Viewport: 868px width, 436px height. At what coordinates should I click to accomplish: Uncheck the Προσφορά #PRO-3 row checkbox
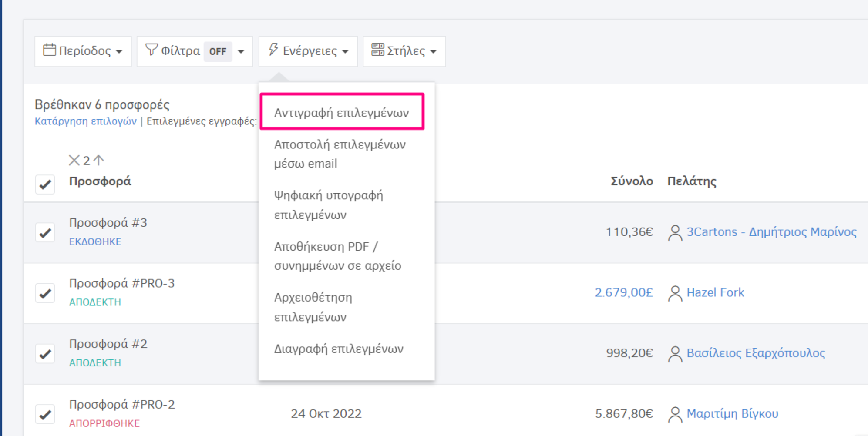tap(45, 293)
